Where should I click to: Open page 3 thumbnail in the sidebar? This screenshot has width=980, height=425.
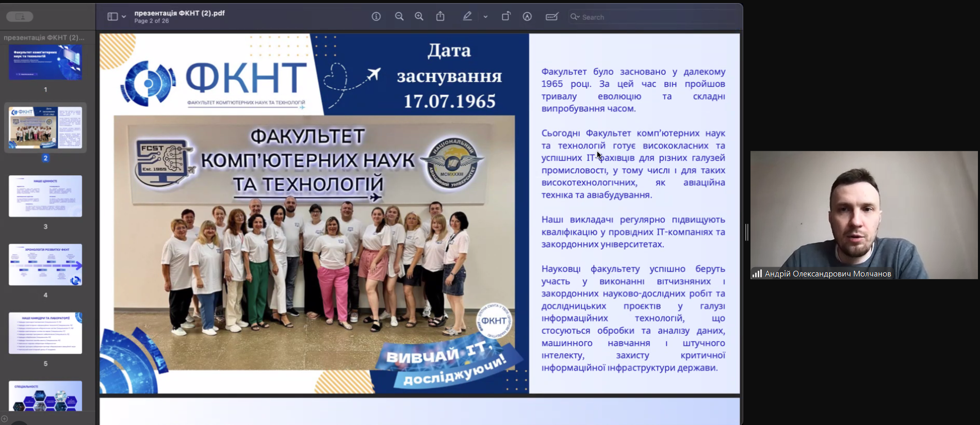pyautogui.click(x=45, y=196)
